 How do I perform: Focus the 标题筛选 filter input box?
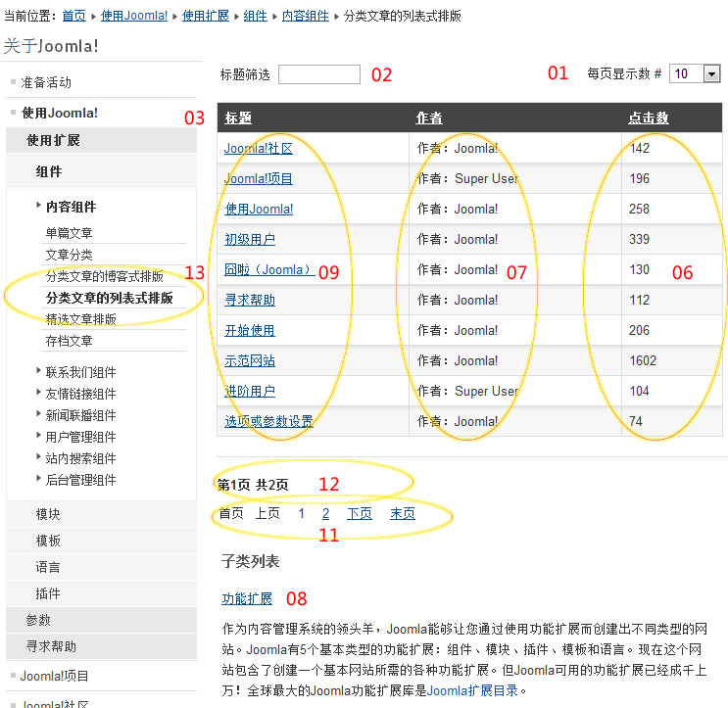pyautogui.click(x=319, y=74)
